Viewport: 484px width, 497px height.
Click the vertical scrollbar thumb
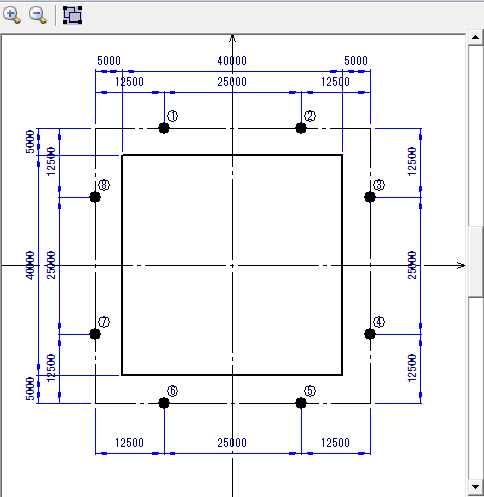(x=476, y=261)
